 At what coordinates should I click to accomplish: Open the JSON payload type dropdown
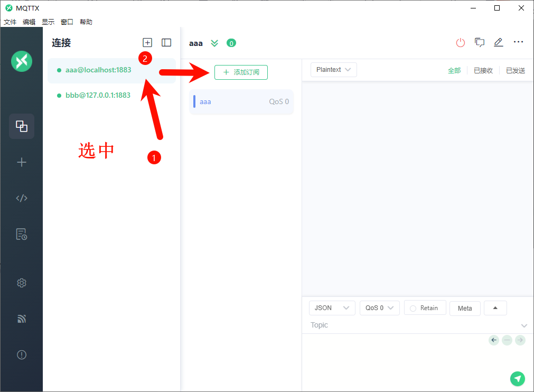pyautogui.click(x=332, y=308)
